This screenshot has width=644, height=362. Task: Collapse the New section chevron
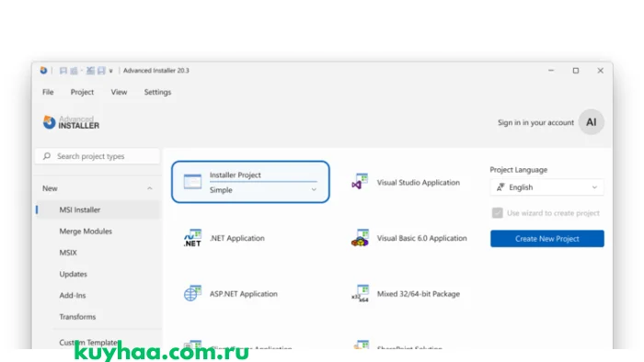149,188
